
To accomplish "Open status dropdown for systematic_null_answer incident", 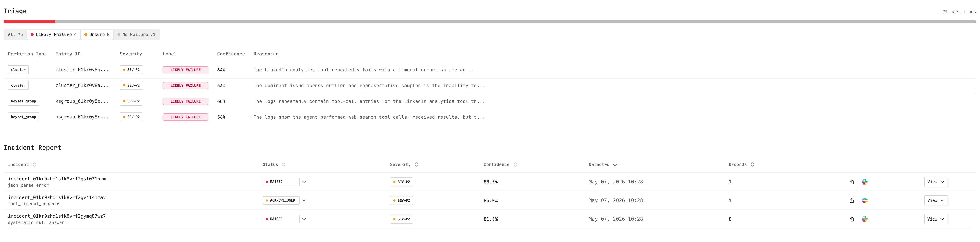I will coord(304,219).
